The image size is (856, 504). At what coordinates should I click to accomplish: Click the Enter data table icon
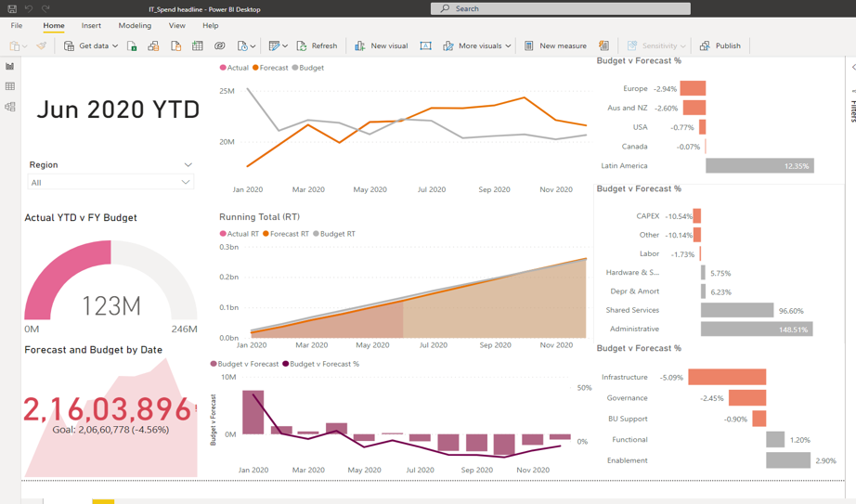(198, 45)
